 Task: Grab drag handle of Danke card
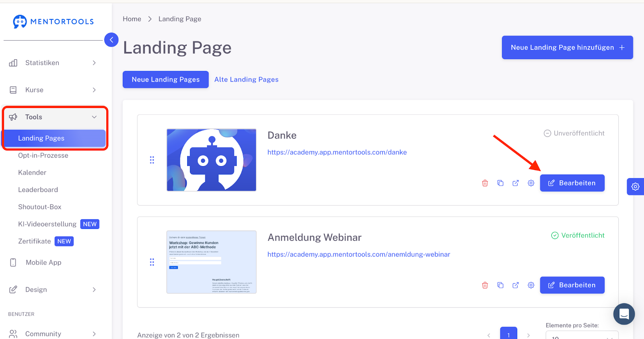coord(152,160)
